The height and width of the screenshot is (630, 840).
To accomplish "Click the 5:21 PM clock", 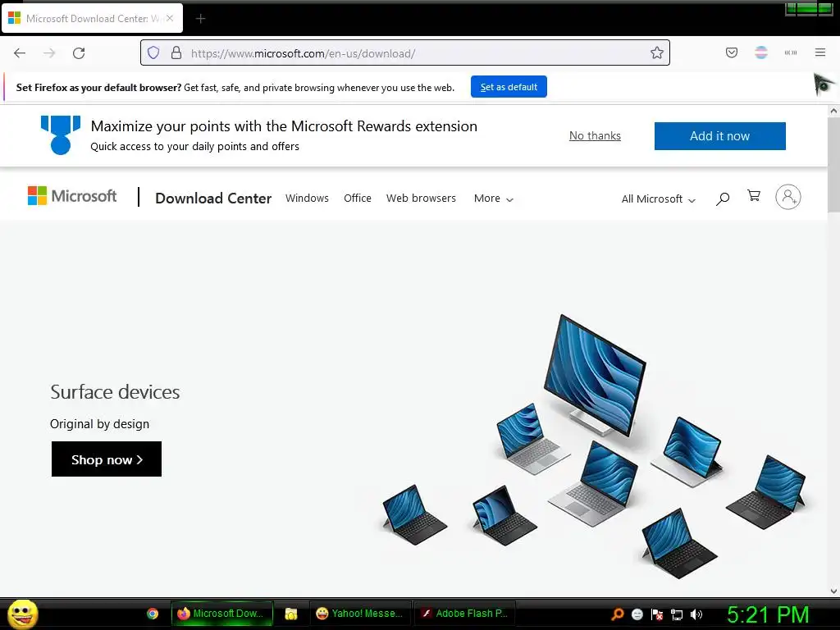I will click(768, 614).
